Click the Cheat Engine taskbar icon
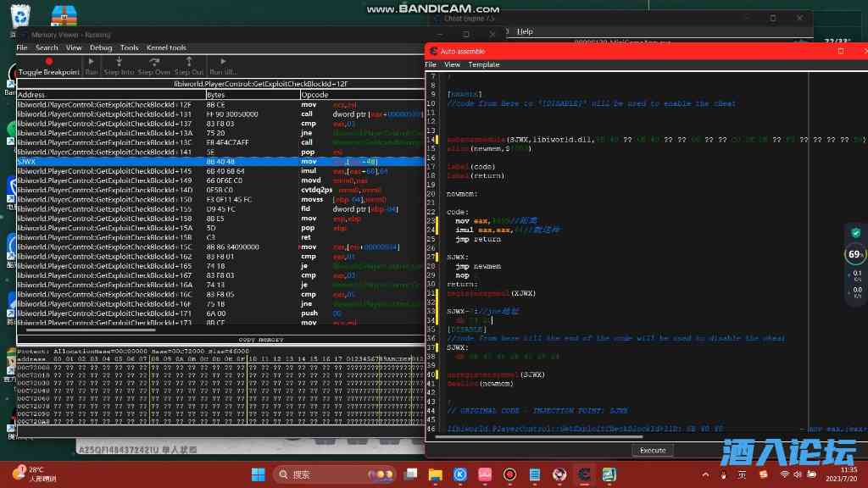This screenshot has width=868, height=488. pyautogui.click(x=584, y=474)
